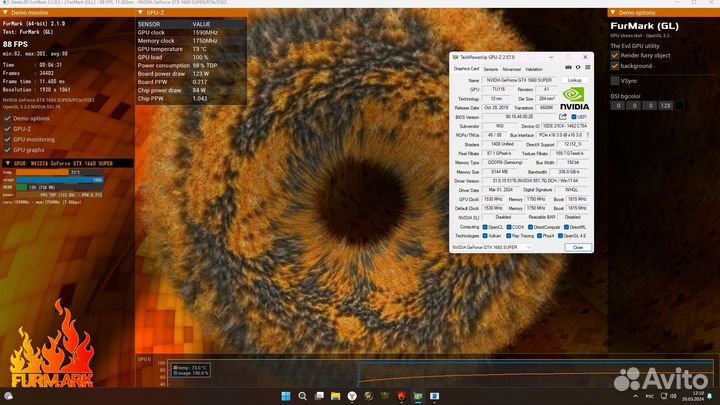Open the GPU-Z hamburger menu icon
720x405 pixels.
click(588, 68)
